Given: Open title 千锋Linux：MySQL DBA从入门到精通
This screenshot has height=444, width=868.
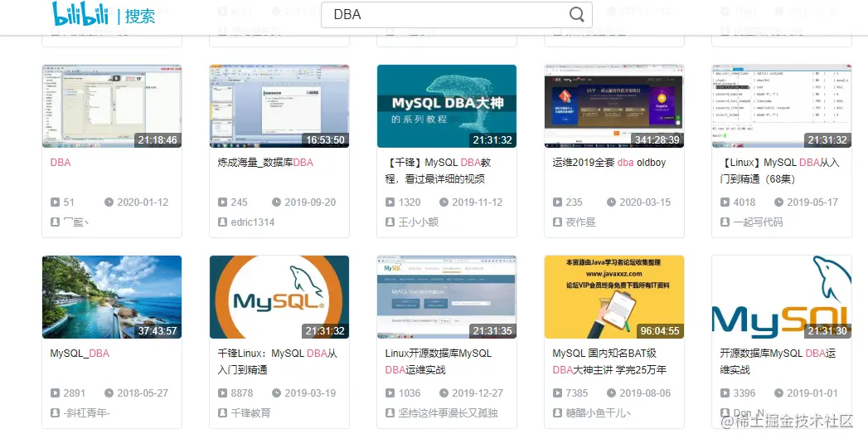Looking at the screenshot, I should 278,361.
